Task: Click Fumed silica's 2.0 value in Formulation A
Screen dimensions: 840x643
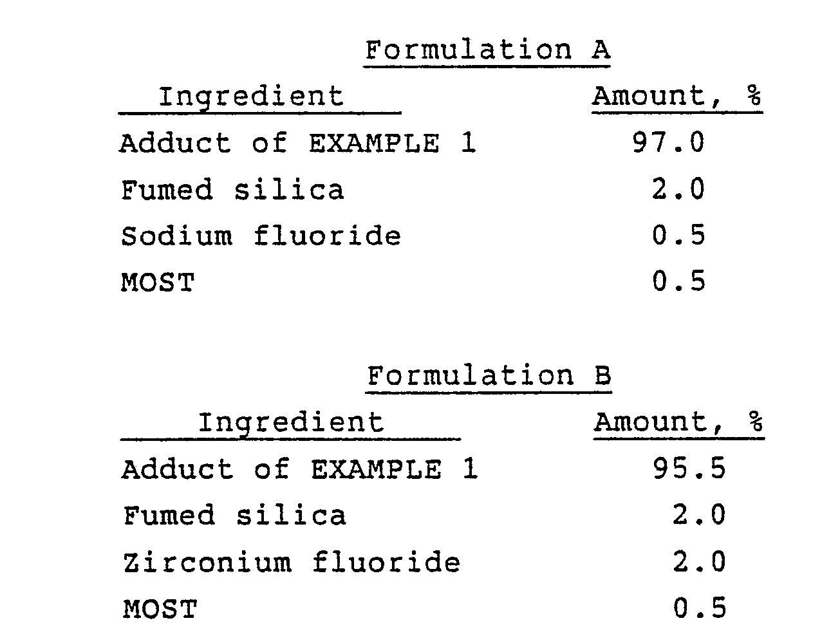Action: pyautogui.click(x=678, y=190)
